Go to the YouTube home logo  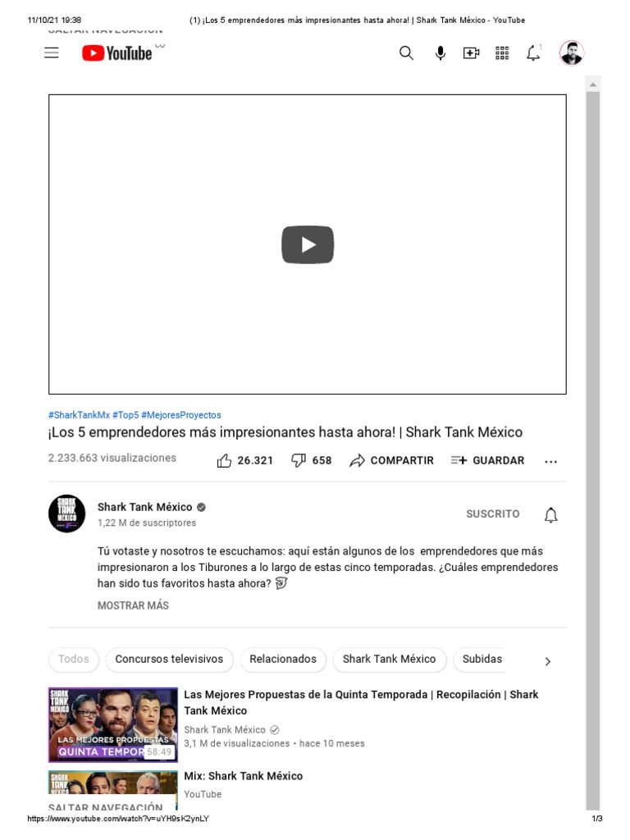(x=116, y=53)
